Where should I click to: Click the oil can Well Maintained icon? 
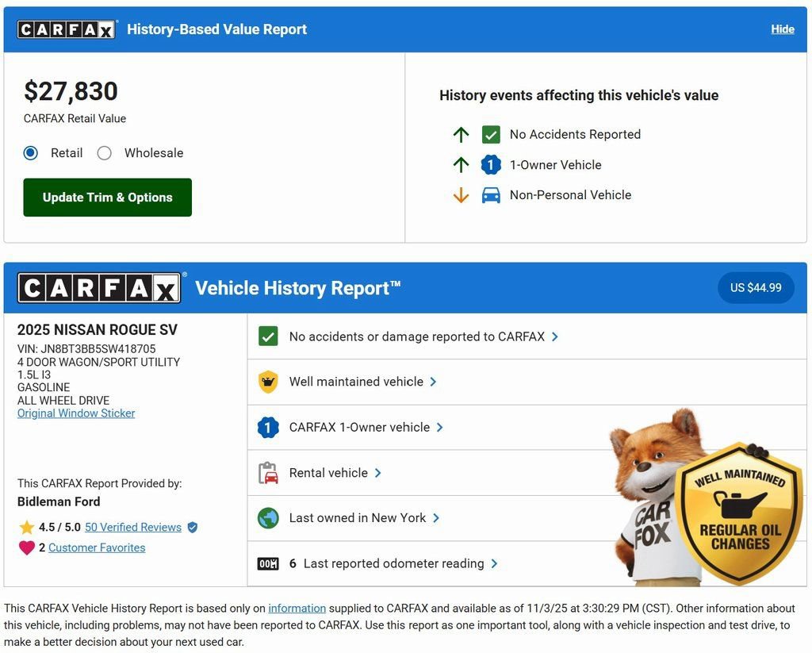tap(268, 381)
